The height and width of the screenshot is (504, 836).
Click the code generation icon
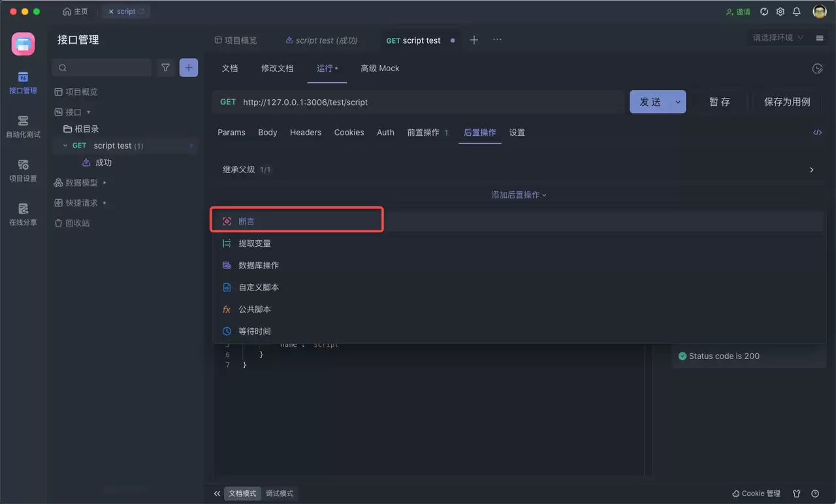coord(817,132)
